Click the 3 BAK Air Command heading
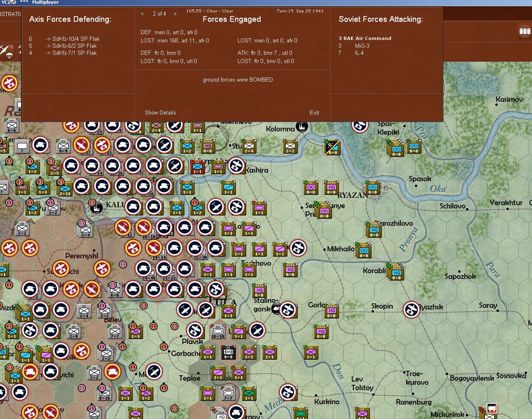Screen dimensions: 532x419 [365, 38]
